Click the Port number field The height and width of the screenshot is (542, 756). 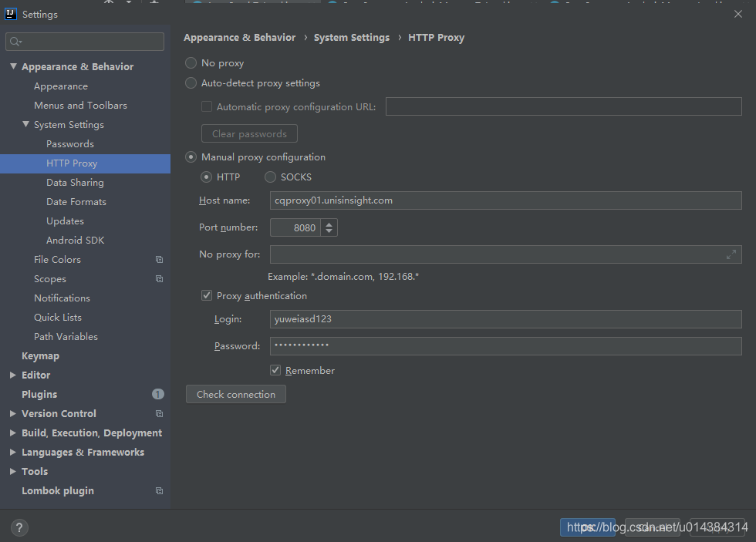295,227
